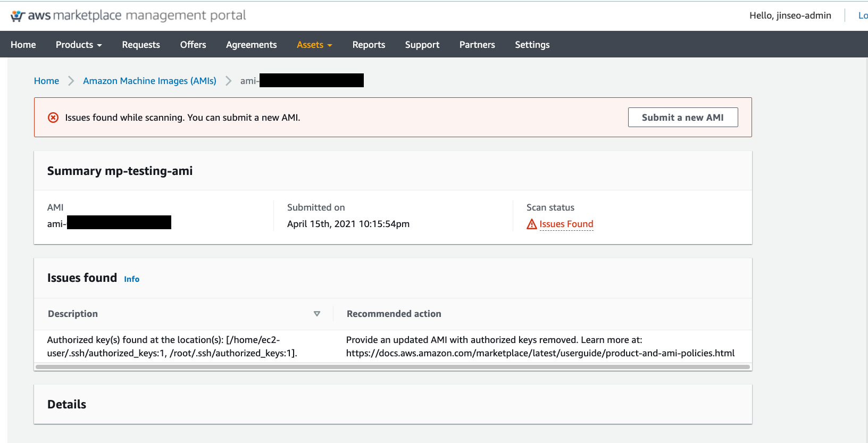Viewport: 868px width, 443px height.
Task: Go to Home in navigation bar
Action: pos(23,45)
